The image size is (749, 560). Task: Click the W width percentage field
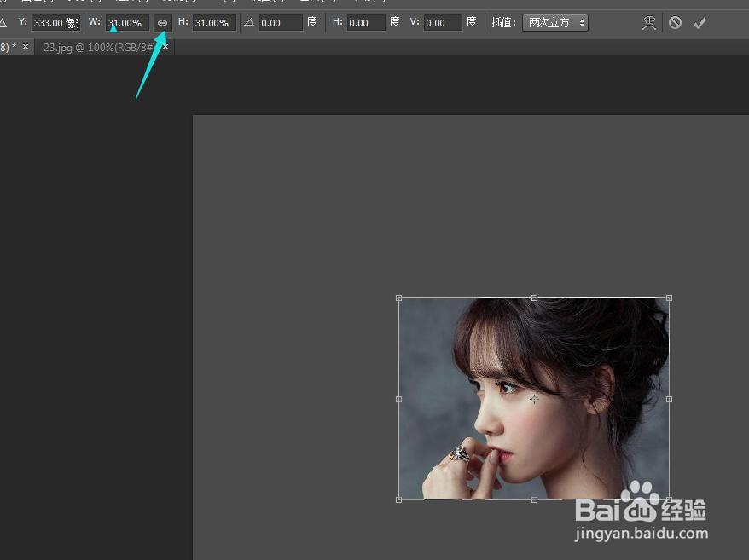(127, 23)
